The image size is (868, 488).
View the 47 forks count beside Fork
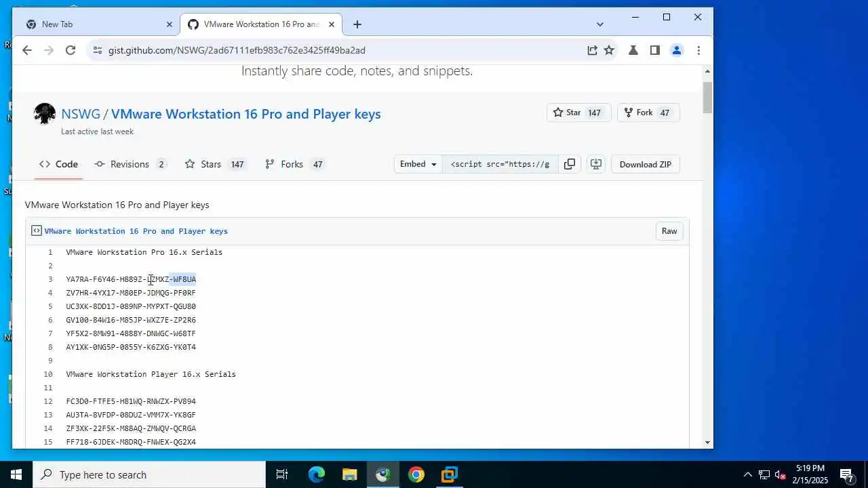click(665, 113)
